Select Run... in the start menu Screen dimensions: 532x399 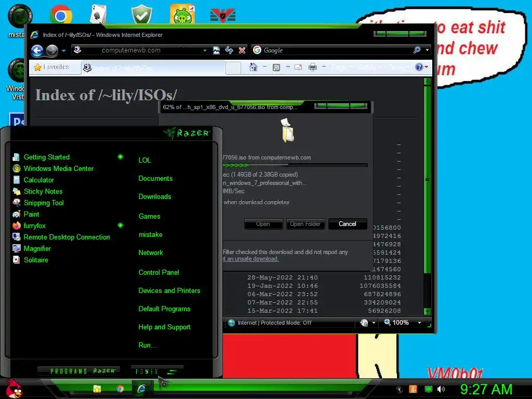pyautogui.click(x=147, y=345)
